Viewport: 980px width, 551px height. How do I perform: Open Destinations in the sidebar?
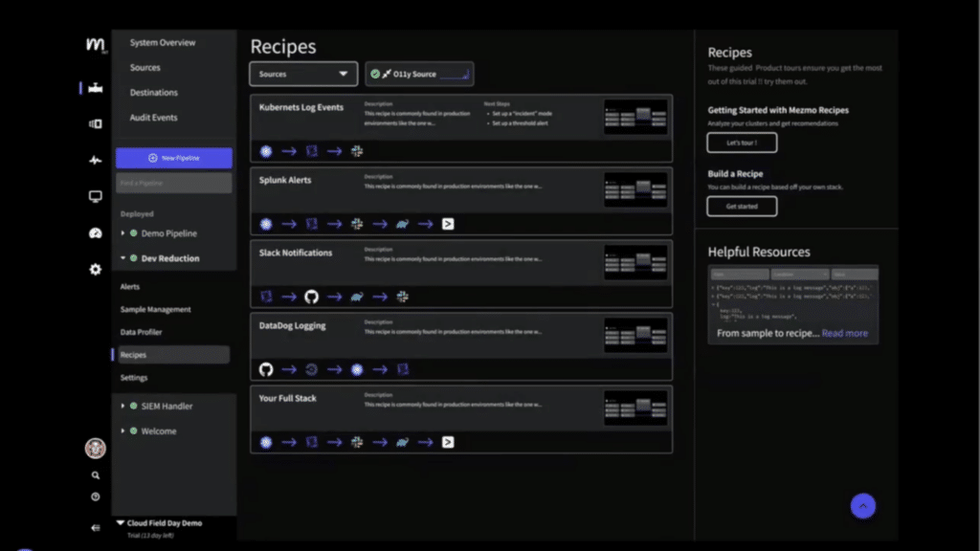[154, 93]
